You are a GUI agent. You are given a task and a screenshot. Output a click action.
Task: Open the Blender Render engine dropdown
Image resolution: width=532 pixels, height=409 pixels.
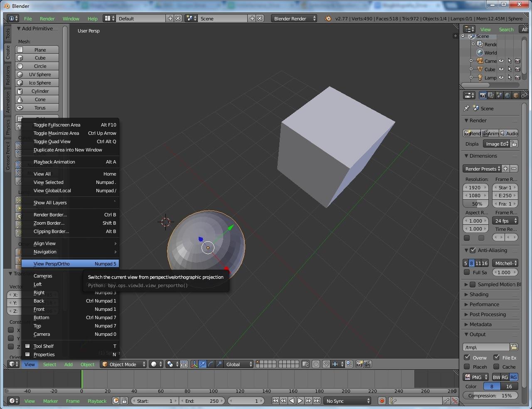pyautogui.click(x=294, y=18)
